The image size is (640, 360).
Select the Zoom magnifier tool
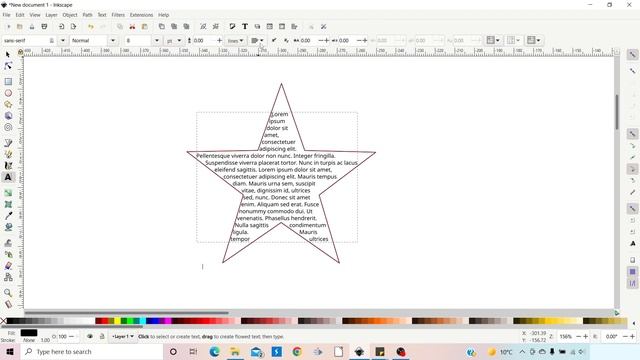tap(8, 293)
